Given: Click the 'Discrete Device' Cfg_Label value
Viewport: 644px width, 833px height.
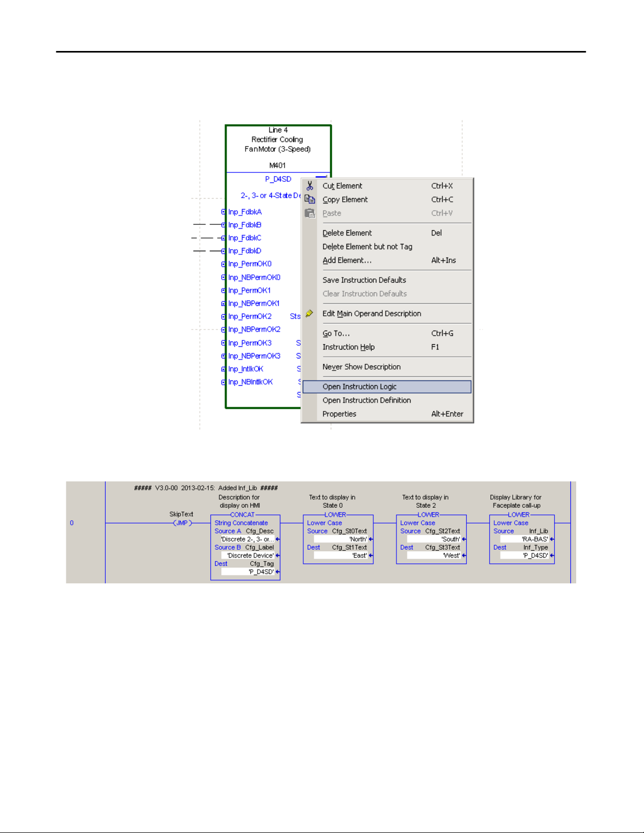Looking at the screenshot, I should pos(248,556).
